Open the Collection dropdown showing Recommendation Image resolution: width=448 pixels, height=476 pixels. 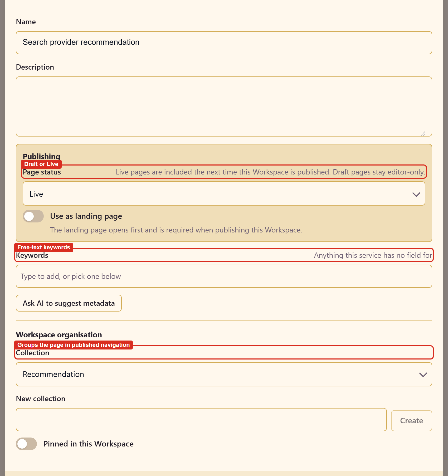(224, 374)
